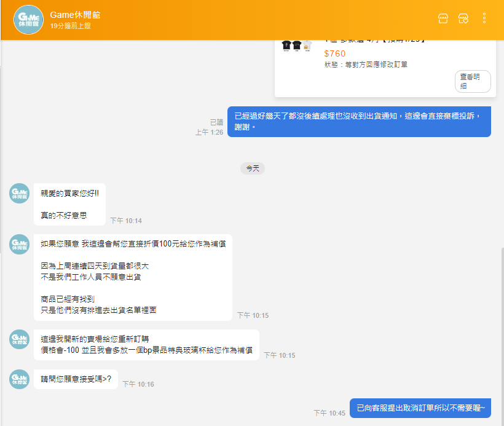
Task: Click the 今天 date separator chip
Action: [x=253, y=168]
